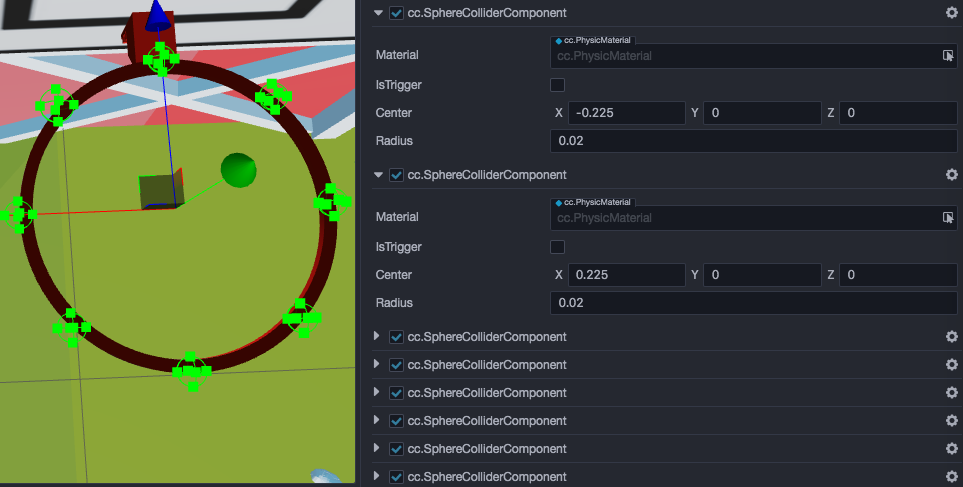Uncheck the sixth SphereColliderComponent enable box
963x487 pixels.
396,421
